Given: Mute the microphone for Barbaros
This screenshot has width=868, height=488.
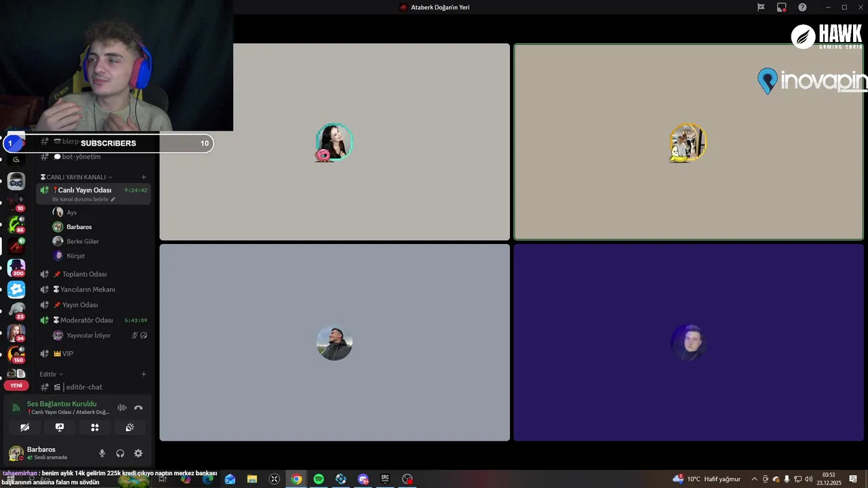Looking at the screenshot, I should (x=102, y=453).
